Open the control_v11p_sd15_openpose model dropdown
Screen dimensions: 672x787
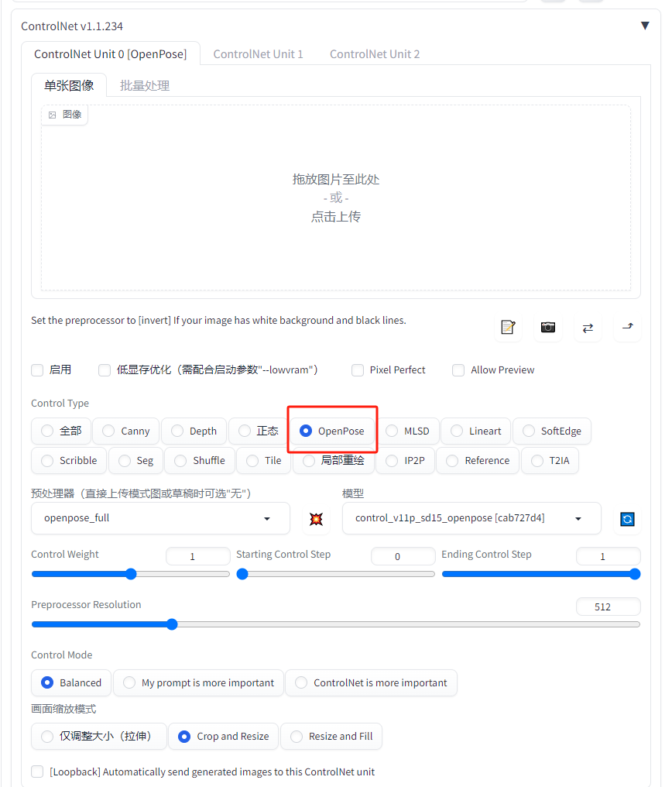[471, 518]
